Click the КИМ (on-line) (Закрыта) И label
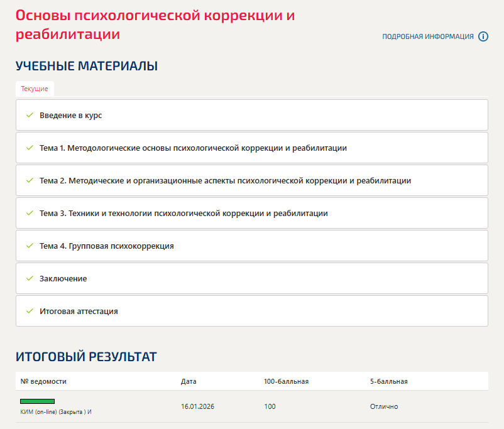The image size is (504, 429). coord(56,412)
